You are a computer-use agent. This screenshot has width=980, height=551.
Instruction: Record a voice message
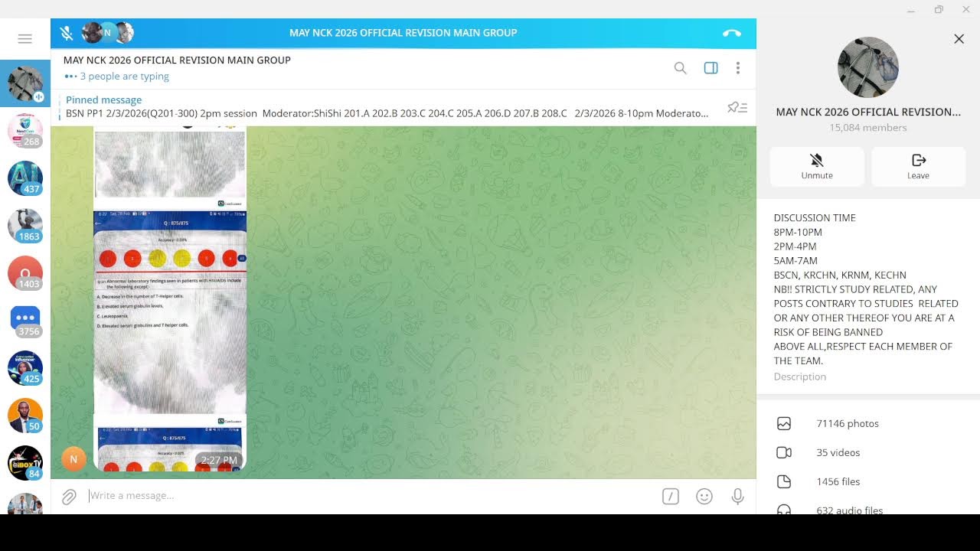737,497
